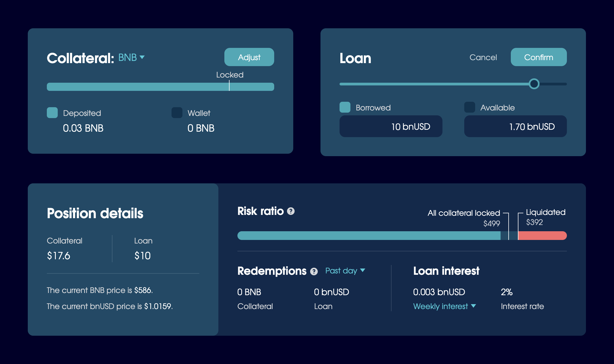Confirm the loan changes
The height and width of the screenshot is (364, 614).
(538, 57)
